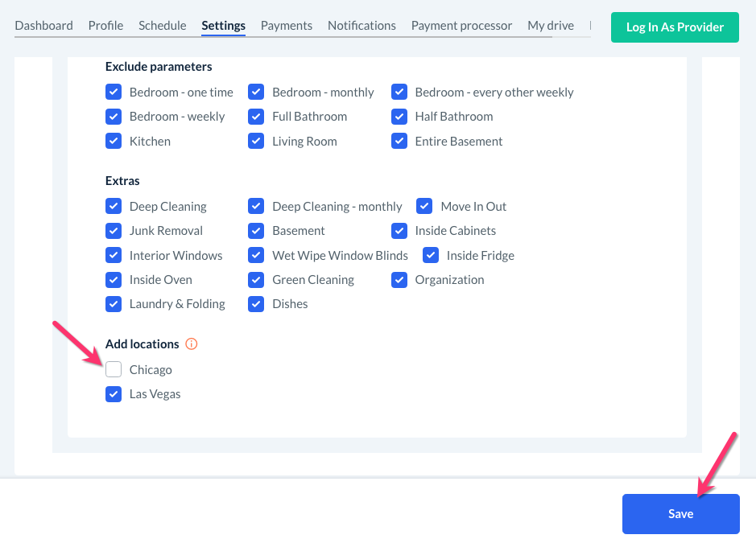756x543 pixels.
Task: Uncheck the Las Vegas location
Action: [114, 394]
